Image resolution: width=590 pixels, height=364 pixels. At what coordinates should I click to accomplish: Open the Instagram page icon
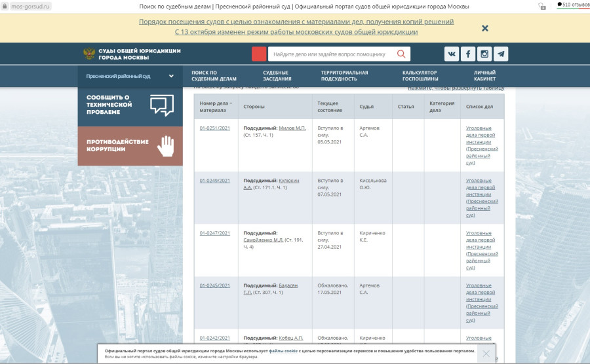484,54
